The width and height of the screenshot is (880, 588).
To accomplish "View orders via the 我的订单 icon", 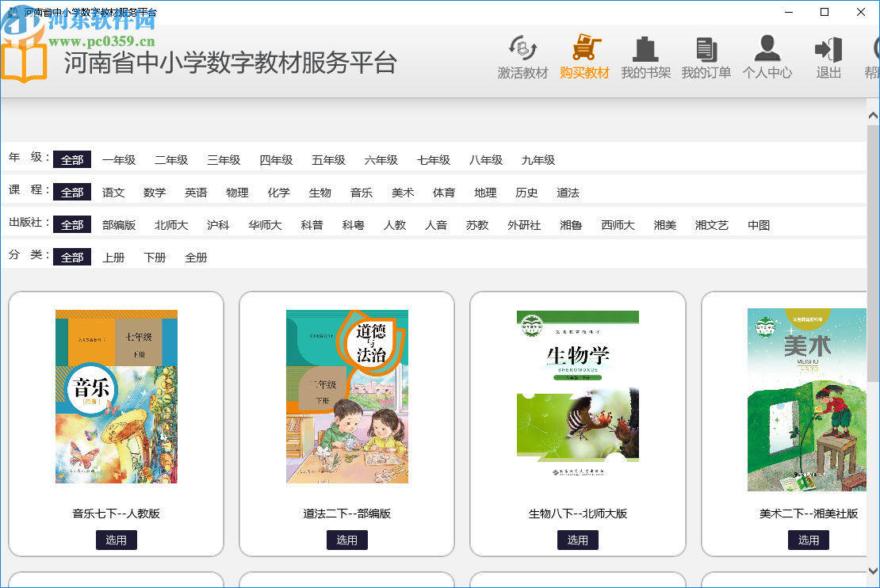I will (706, 48).
